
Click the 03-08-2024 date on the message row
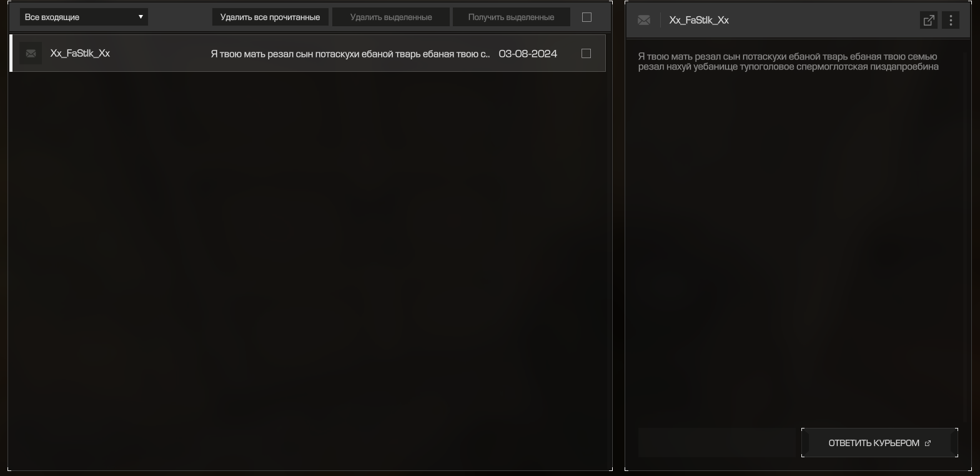click(x=528, y=54)
